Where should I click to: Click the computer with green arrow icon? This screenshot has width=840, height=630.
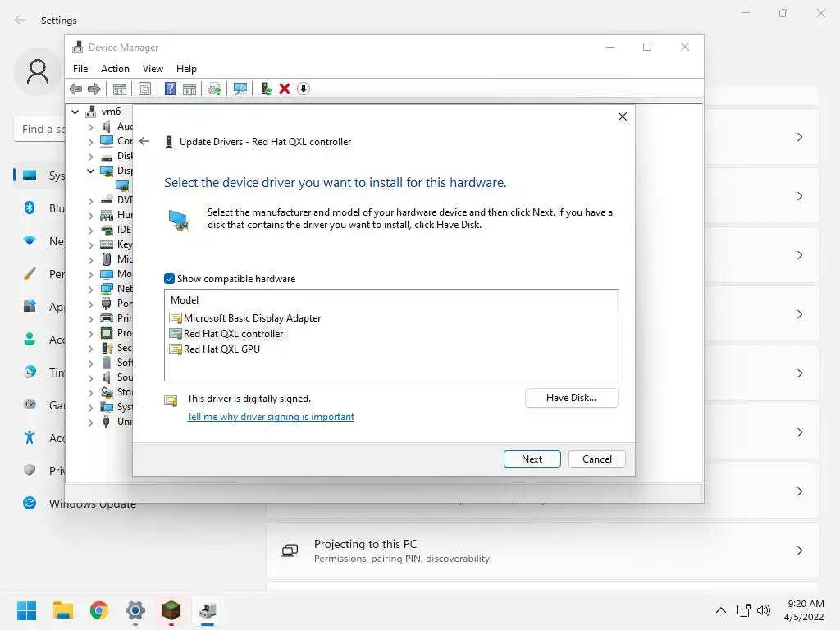pyautogui.click(x=266, y=89)
